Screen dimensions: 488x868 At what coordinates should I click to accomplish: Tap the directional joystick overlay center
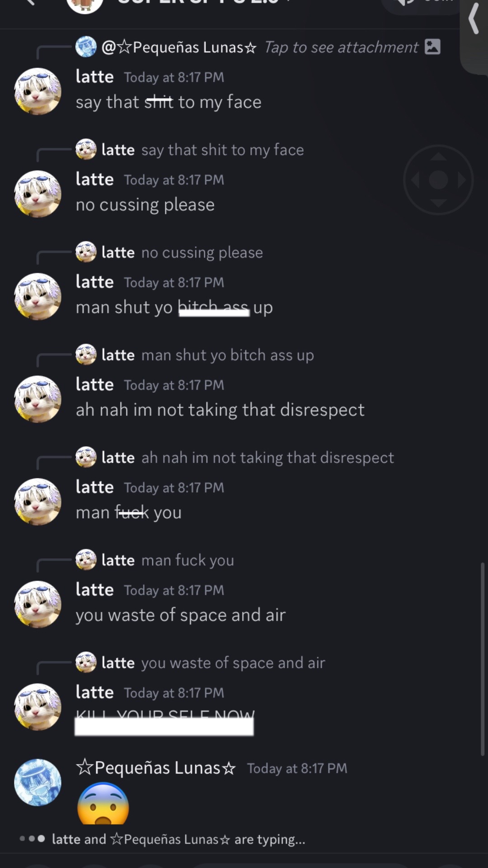tap(438, 180)
